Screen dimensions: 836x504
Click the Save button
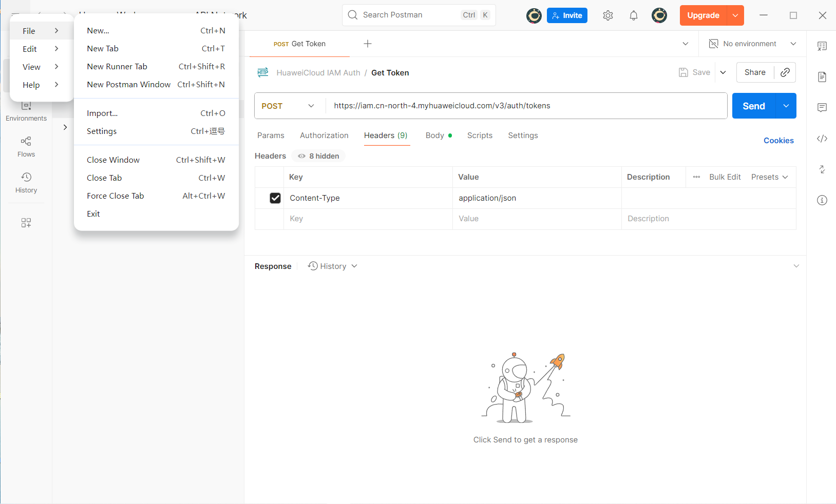(x=695, y=72)
